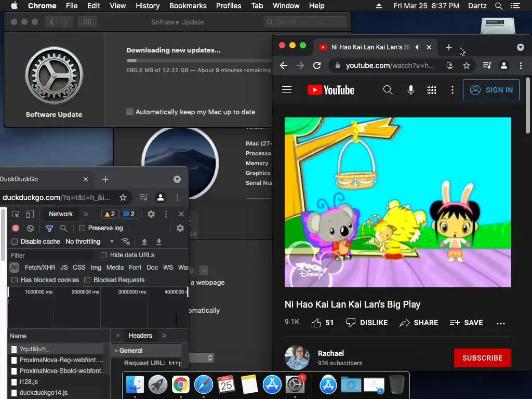Click YouTube search magnifier icon

pyautogui.click(x=388, y=90)
